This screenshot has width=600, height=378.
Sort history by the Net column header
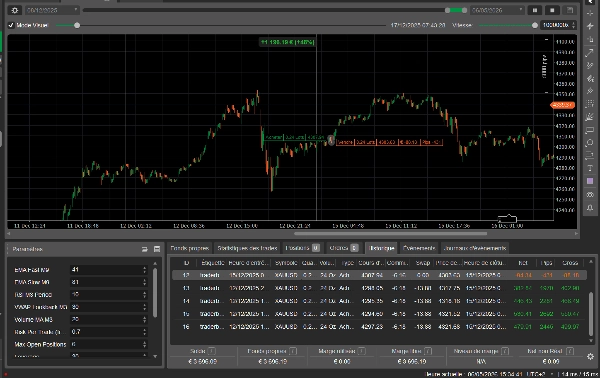pyautogui.click(x=523, y=263)
